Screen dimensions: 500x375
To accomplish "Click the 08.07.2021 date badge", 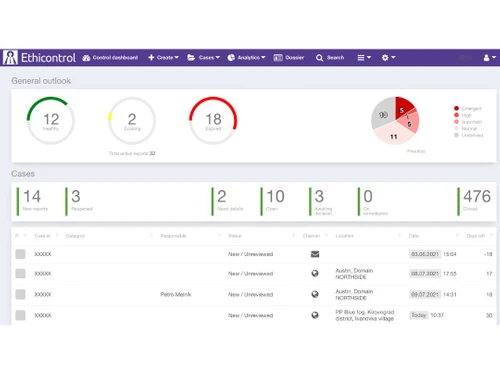I will pos(425,273).
